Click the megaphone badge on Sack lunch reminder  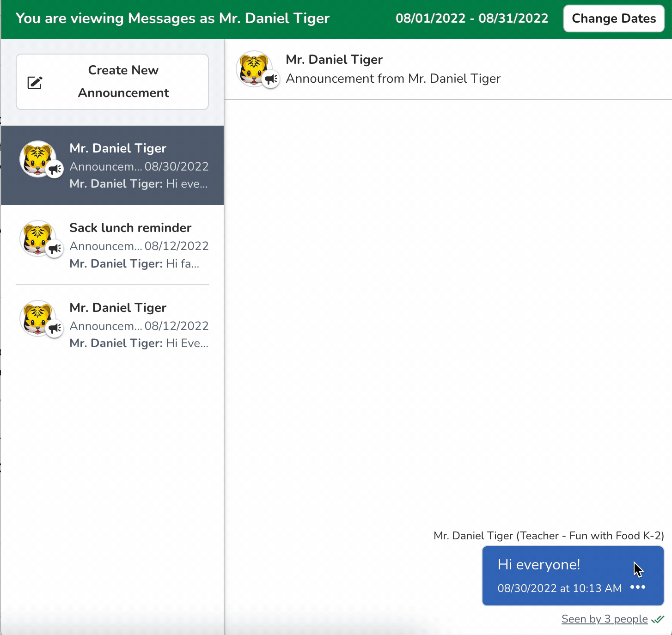55,249
